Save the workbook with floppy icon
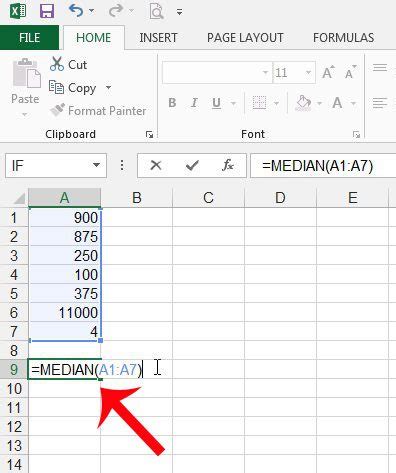This screenshot has height=473, width=396. pyautogui.click(x=47, y=11)
